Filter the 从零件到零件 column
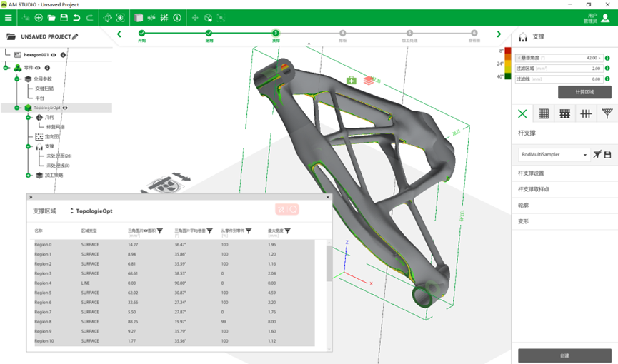This screenshot has height=364, width=618. tap(249, 231)
